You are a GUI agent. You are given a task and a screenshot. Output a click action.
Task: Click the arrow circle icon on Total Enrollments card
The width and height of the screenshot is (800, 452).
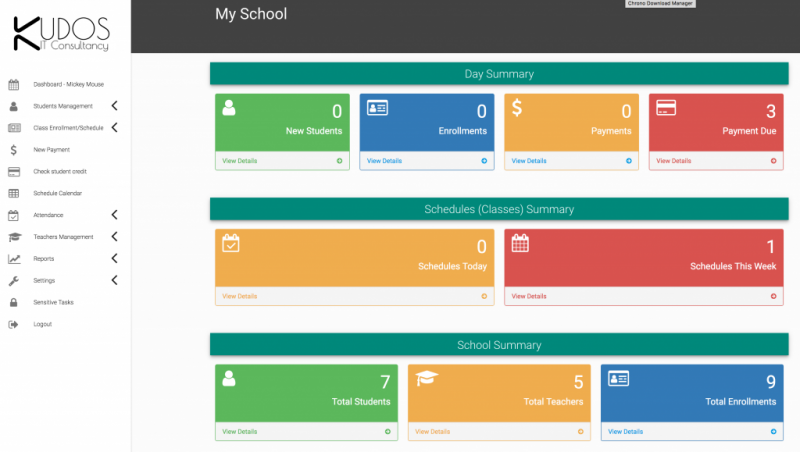773,432
